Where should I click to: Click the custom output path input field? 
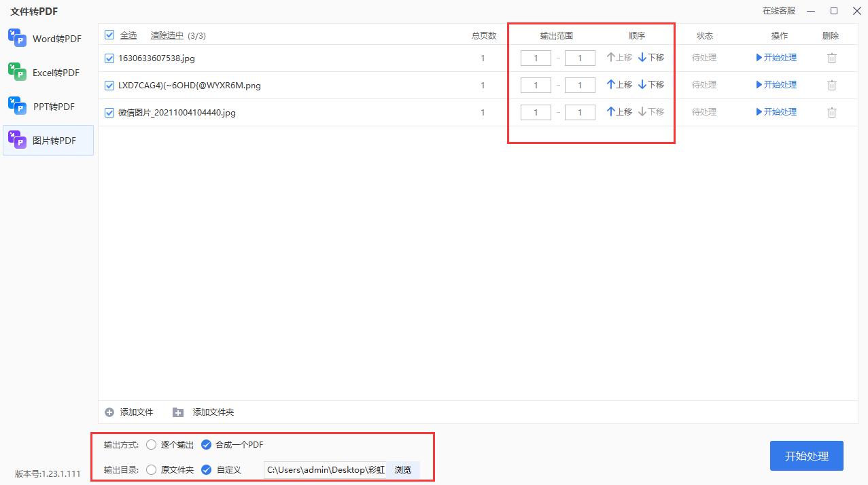tap(326, 469)
